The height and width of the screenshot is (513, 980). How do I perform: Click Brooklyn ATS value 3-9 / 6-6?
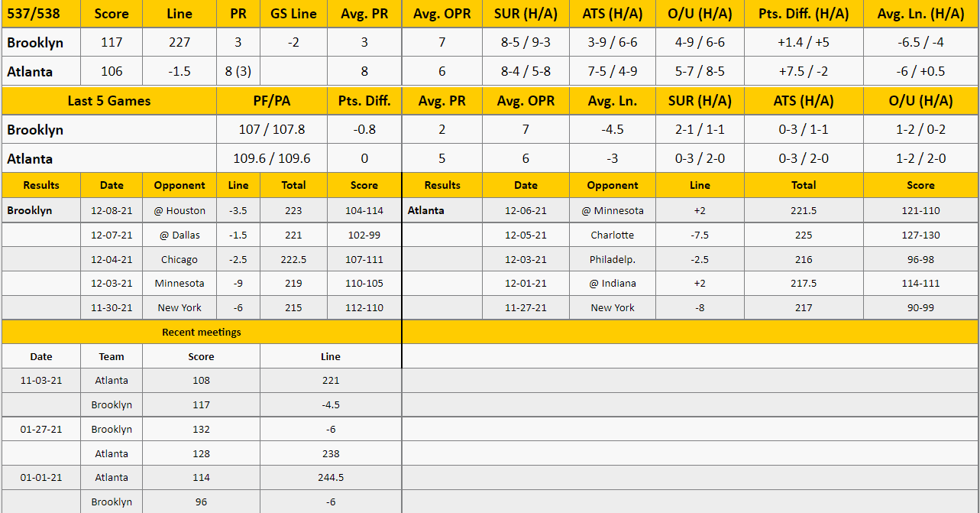tap(612, 43)
